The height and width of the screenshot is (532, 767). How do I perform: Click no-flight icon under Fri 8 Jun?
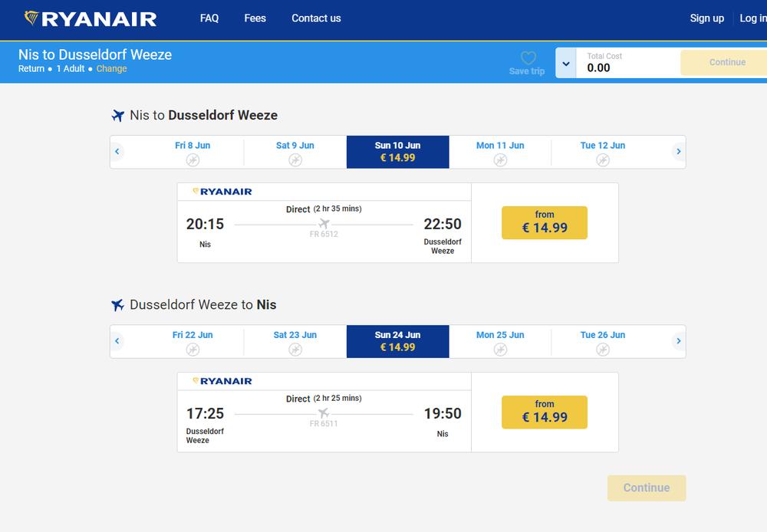tap(193, 159)
